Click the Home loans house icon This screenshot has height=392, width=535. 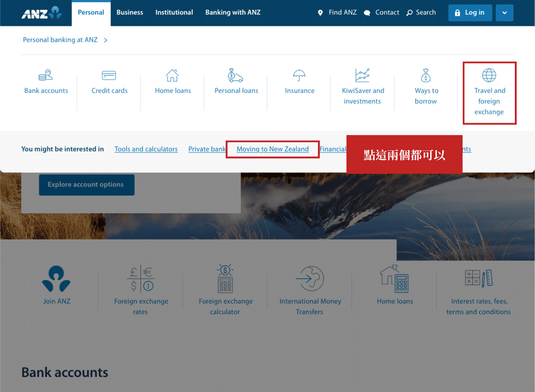173,75
